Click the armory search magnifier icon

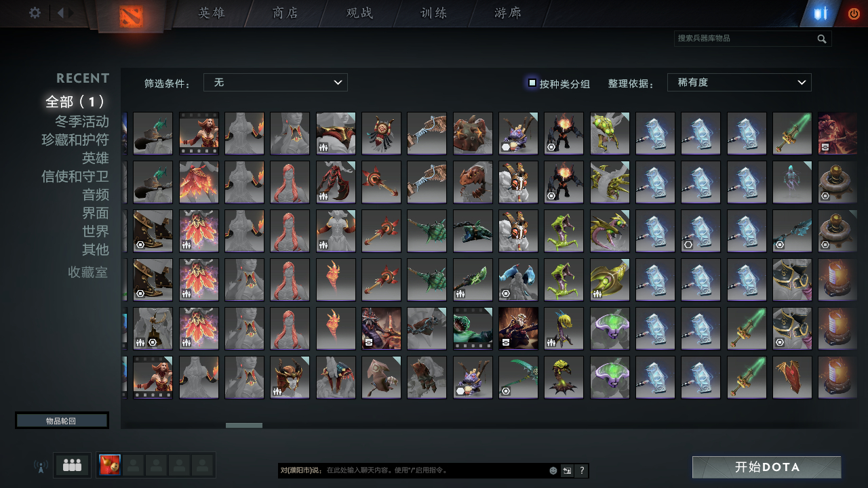click(822, 39)
